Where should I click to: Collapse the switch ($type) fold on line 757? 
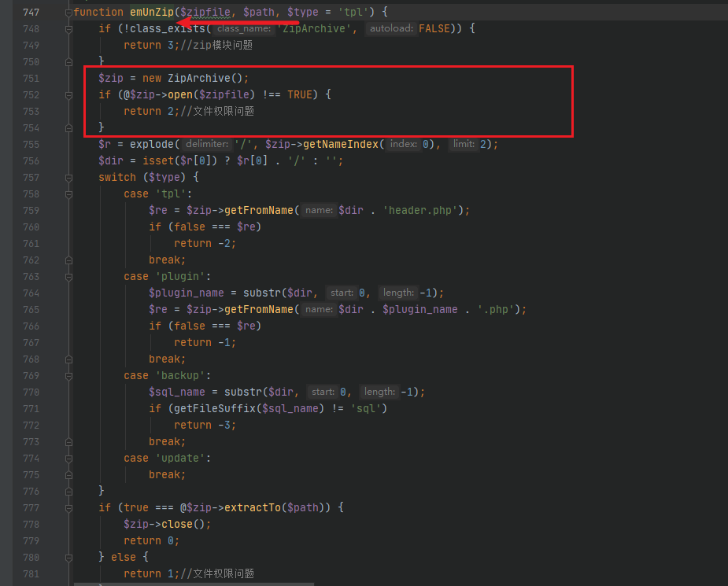point(68,178)
